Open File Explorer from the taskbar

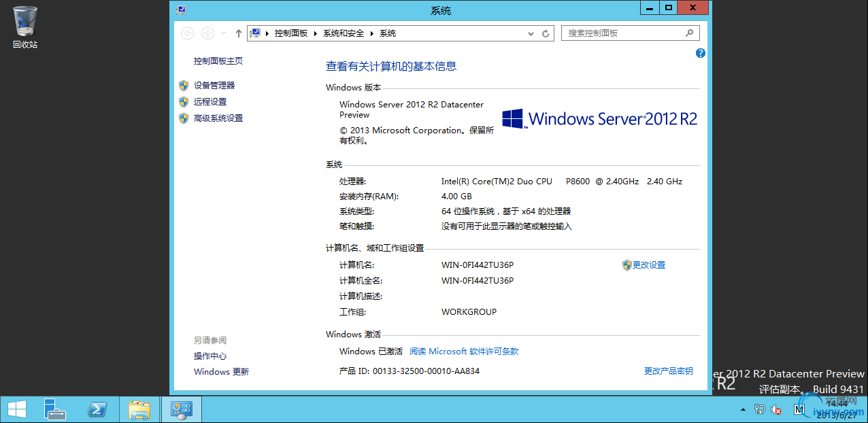click(x=139, y=409)
